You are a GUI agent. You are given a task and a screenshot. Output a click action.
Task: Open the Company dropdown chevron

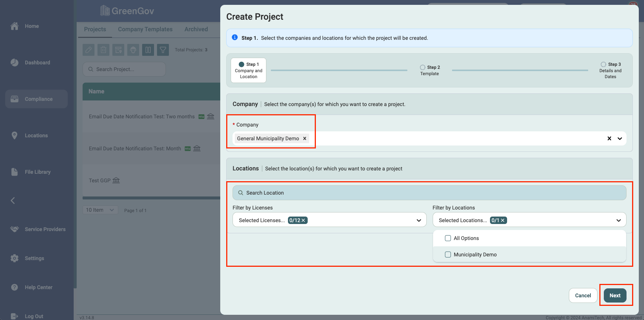pyautogui.click(x=620, y=138)
